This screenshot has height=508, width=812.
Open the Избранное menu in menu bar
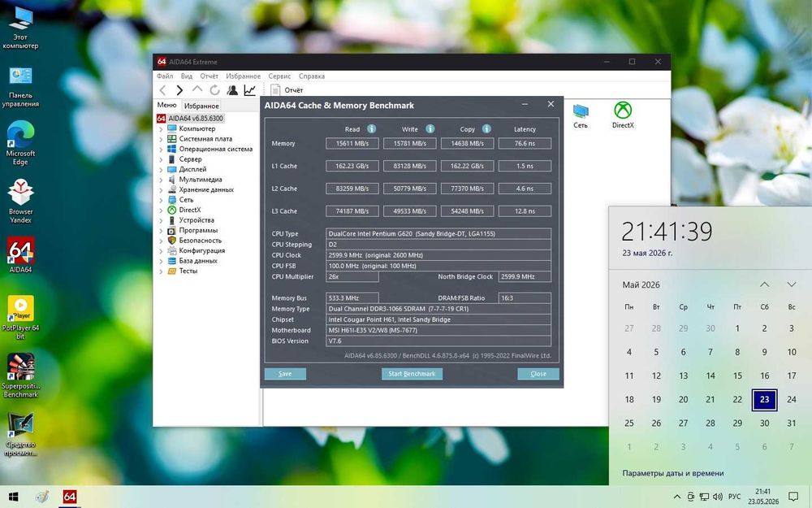coord(243,76)
